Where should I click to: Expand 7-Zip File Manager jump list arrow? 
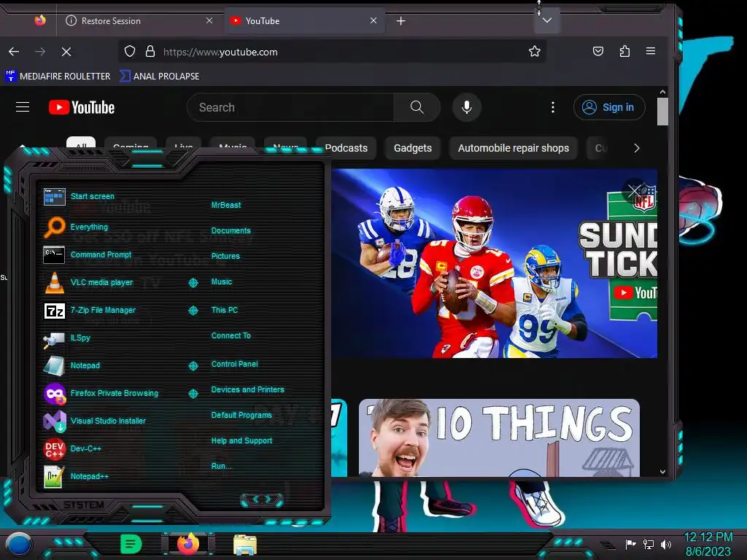click(193, 310)
